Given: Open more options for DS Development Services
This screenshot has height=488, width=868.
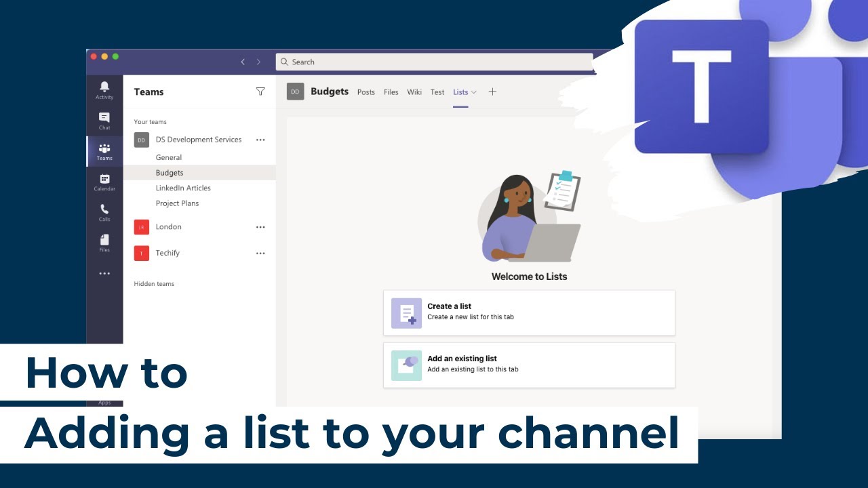Looking at the screenshot, I should pyautogui.click(x=260, y=140).
